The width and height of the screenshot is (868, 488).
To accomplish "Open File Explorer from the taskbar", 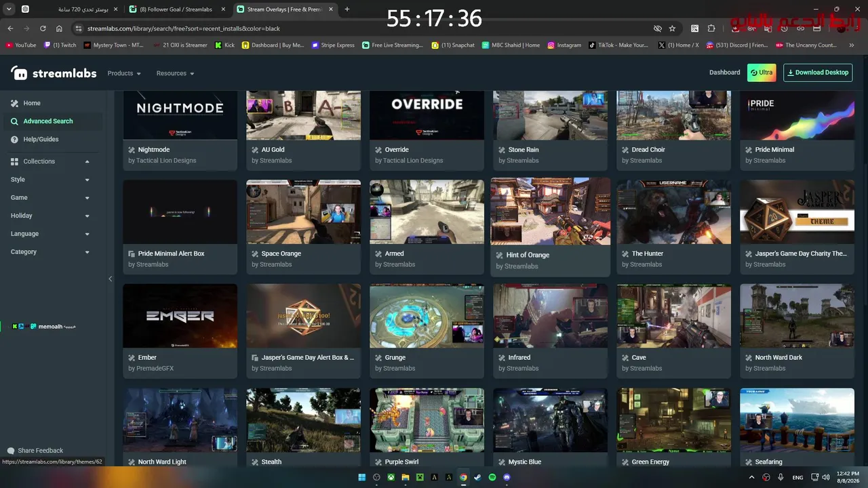I will pyautogui.click(x=406, y=477).
